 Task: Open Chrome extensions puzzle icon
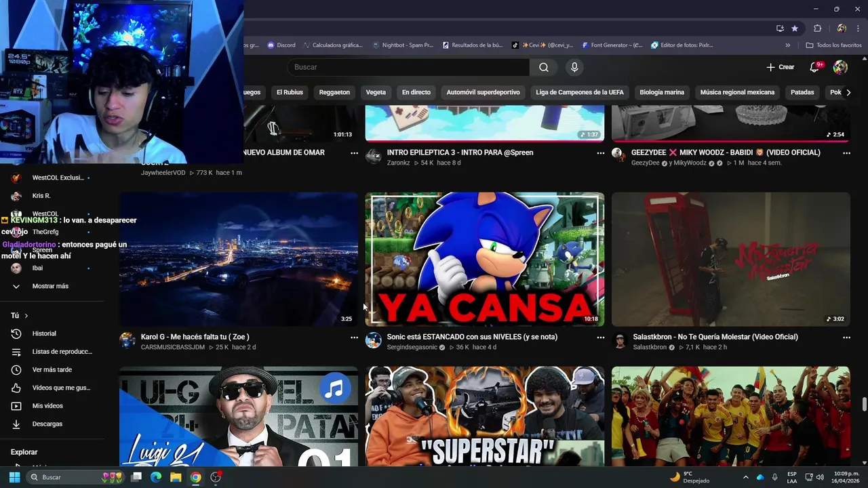click(817, 28)
